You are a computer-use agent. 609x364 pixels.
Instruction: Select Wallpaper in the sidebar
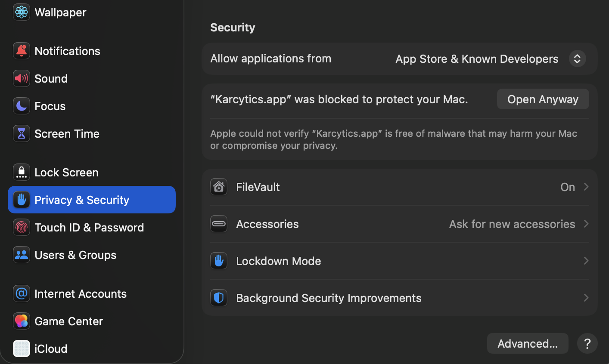[x=92, y=12]
